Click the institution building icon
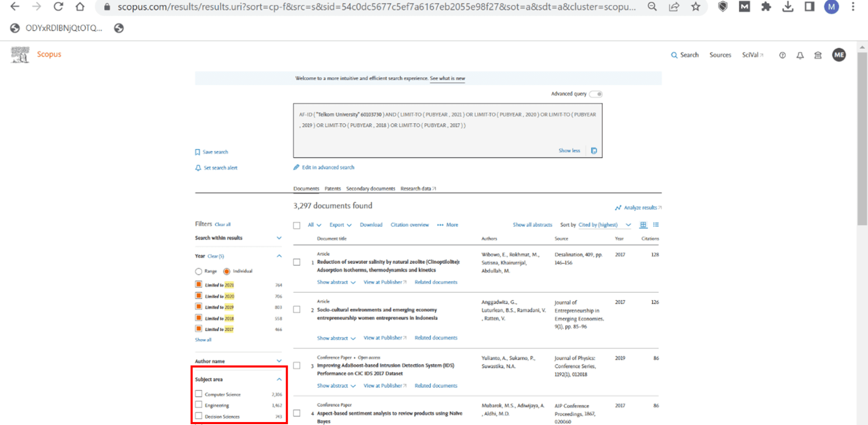This screenshot has width=868, height=425. [818, 55]
